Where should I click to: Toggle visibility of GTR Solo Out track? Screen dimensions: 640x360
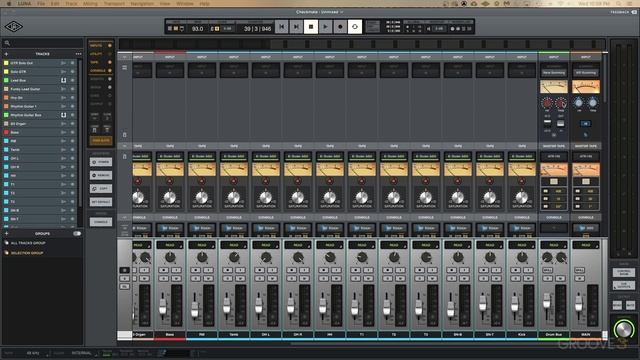73,63
